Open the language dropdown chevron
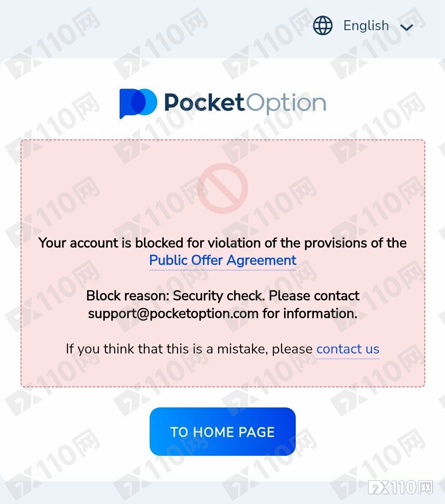Image resolution: width=445 pixels, height=504 pixels. (x=407, y=27)
